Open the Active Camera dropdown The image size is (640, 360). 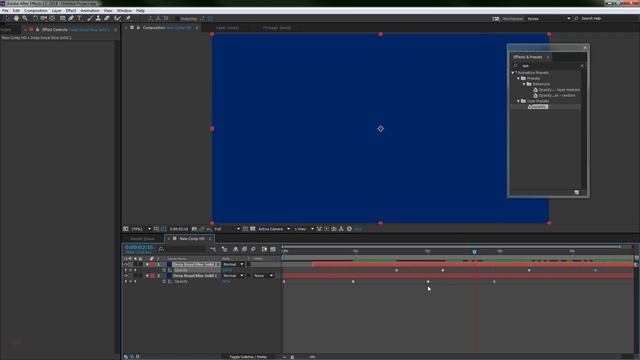274,229
